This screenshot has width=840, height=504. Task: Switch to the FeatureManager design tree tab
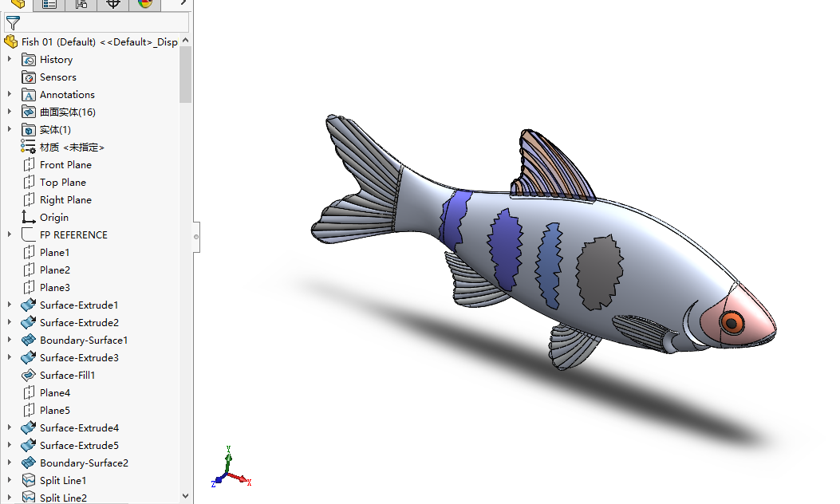[x=17, y=4]
